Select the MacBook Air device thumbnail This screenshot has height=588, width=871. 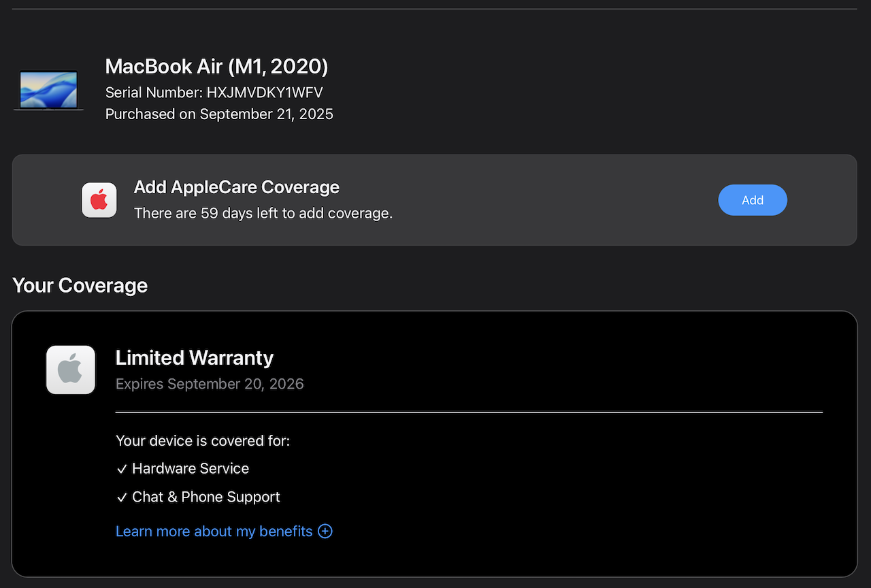click(48, 91)
